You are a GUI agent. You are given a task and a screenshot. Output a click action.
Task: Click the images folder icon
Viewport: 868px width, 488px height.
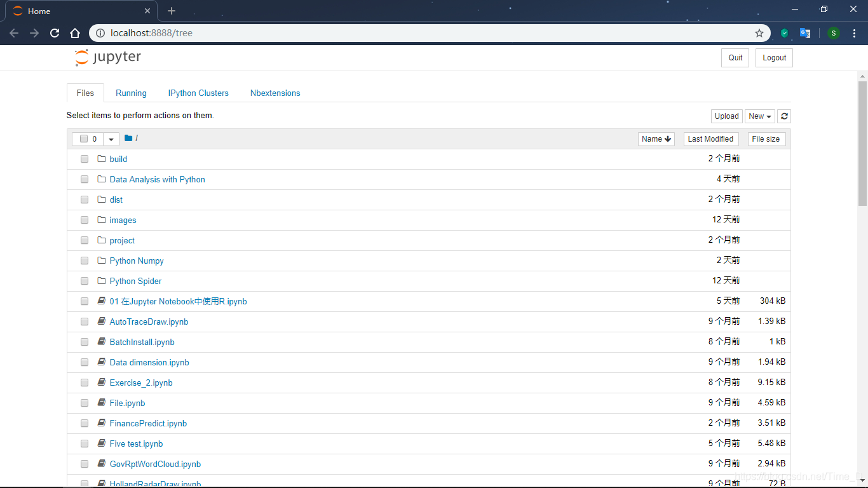[x=102, y=220]
